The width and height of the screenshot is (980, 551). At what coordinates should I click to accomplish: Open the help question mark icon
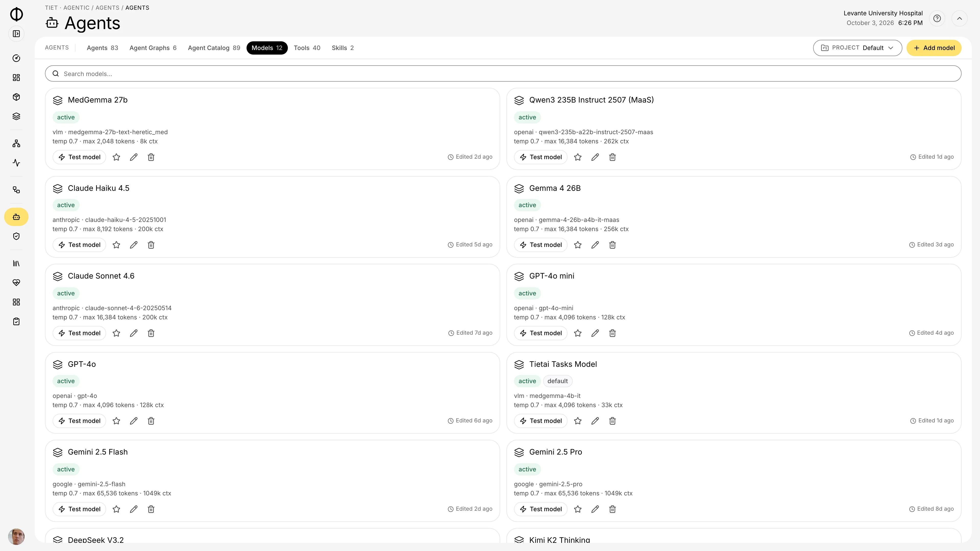[x=937, y=18]
